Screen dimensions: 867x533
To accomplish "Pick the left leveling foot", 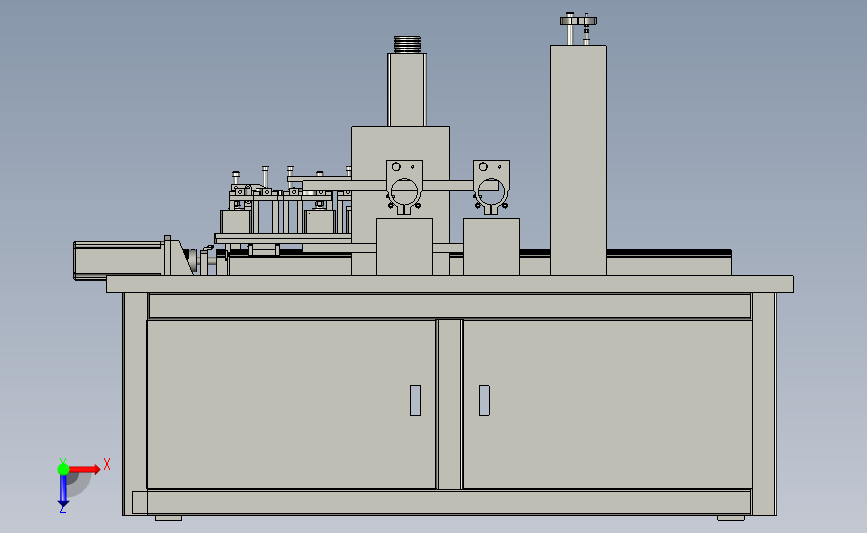I will click(169, 518).
